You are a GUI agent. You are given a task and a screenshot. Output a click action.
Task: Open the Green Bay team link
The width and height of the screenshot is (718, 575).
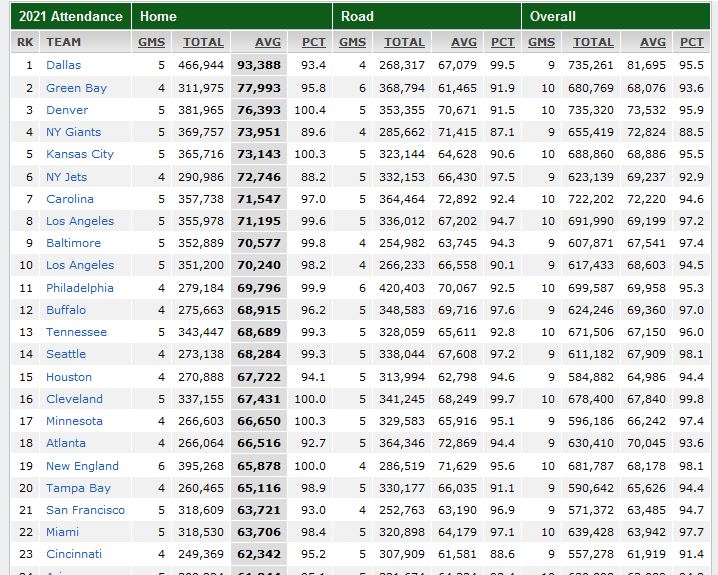click(76, 88)
